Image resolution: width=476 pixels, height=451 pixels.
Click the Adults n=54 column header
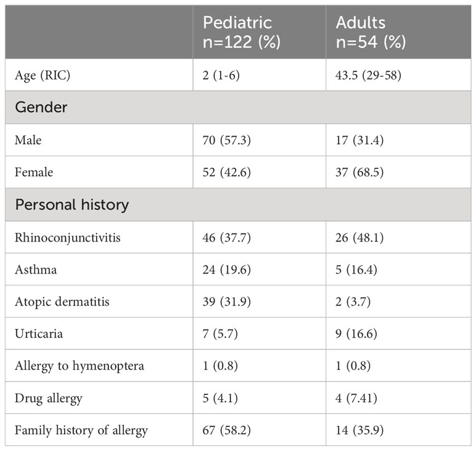pos(371,32)
